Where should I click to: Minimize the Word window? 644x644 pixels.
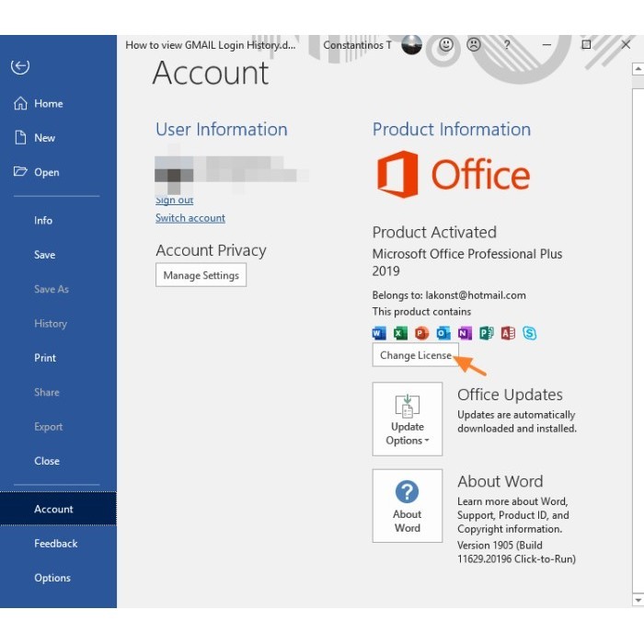[x=546, y=44]
